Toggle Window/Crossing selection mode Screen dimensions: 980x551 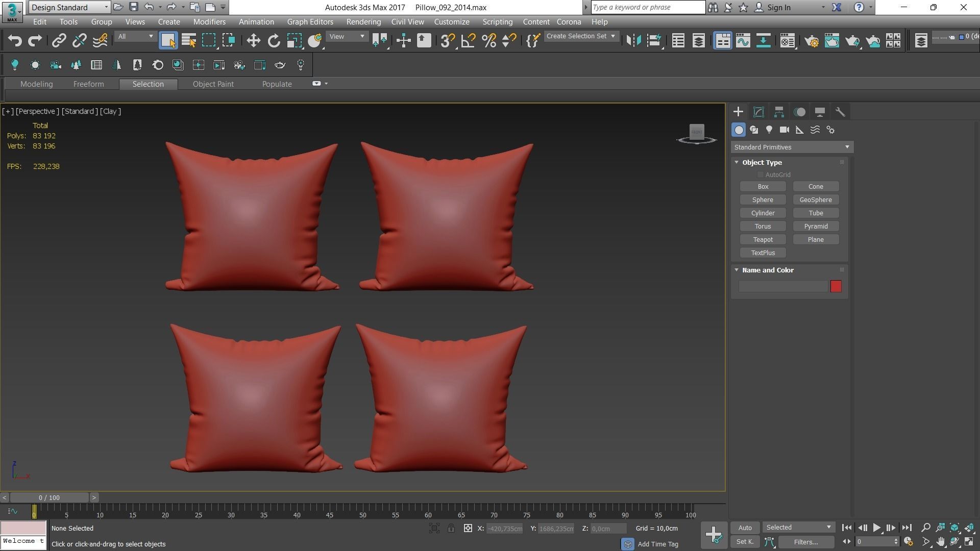click(229, 41)
